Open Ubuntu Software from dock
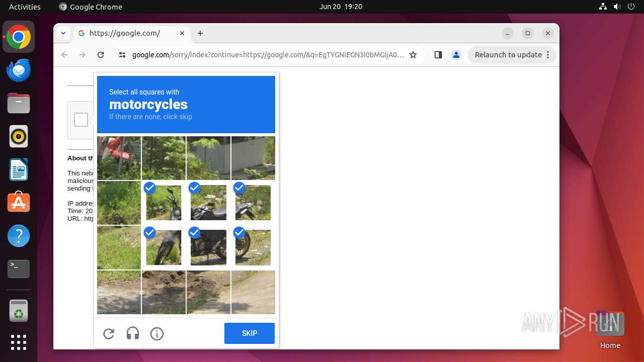Image resolution: width=644 pixels, height=362 pixels. (19, 203)
